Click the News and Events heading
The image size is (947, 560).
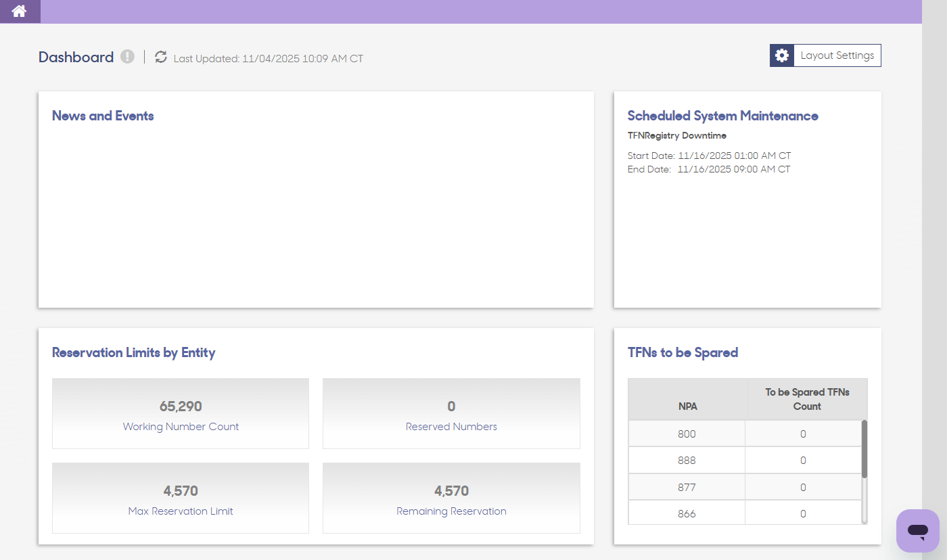click(x=103, y=116)
